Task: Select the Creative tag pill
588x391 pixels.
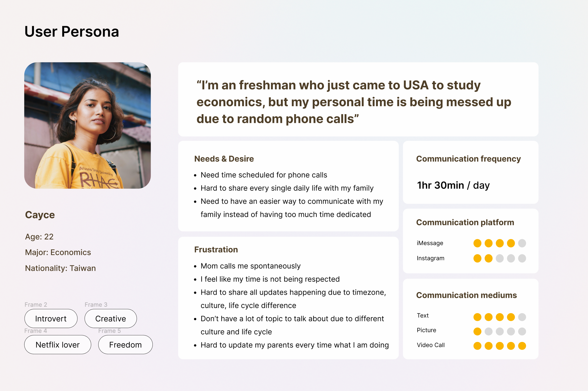Action: pos(111,318)
